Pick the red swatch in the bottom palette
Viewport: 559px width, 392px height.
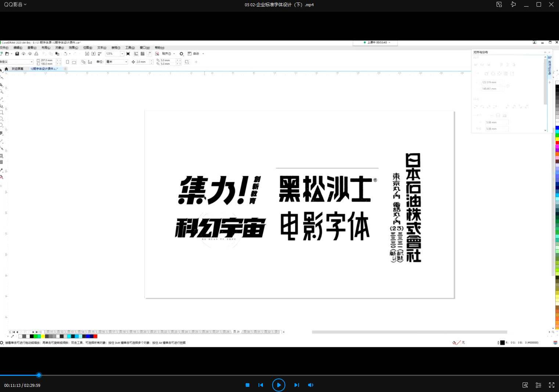(x=95, y=336)
